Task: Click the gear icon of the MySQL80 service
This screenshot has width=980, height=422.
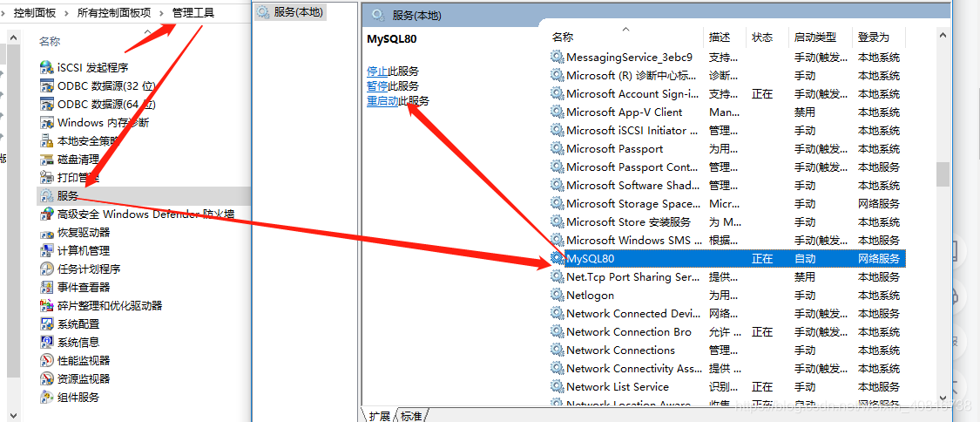Action: pos(557,258)
